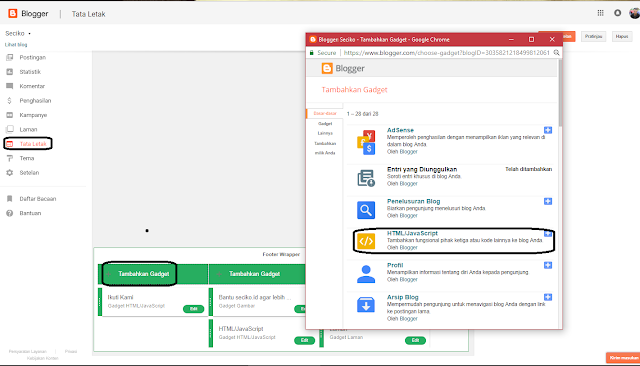
Task: Click the Entri yang Diunggulkan thumbnail icon
Action: (366, 178)
